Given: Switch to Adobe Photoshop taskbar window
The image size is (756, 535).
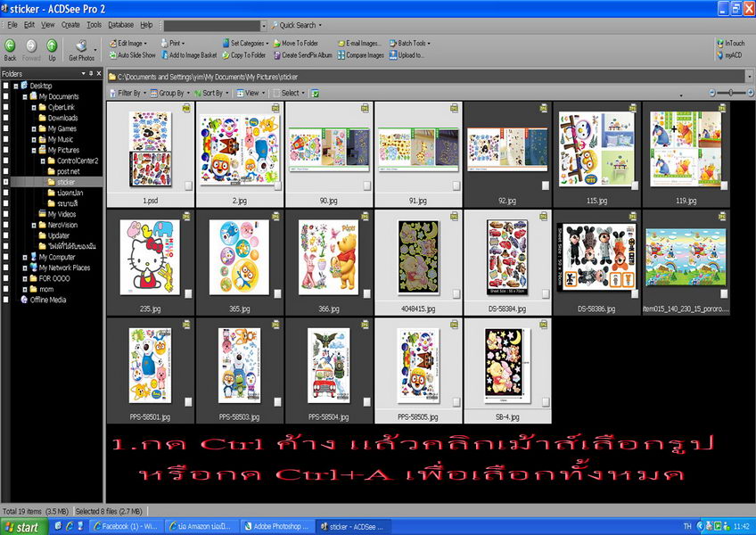Looking at the screenshot, I should click(x=277, y=526).
